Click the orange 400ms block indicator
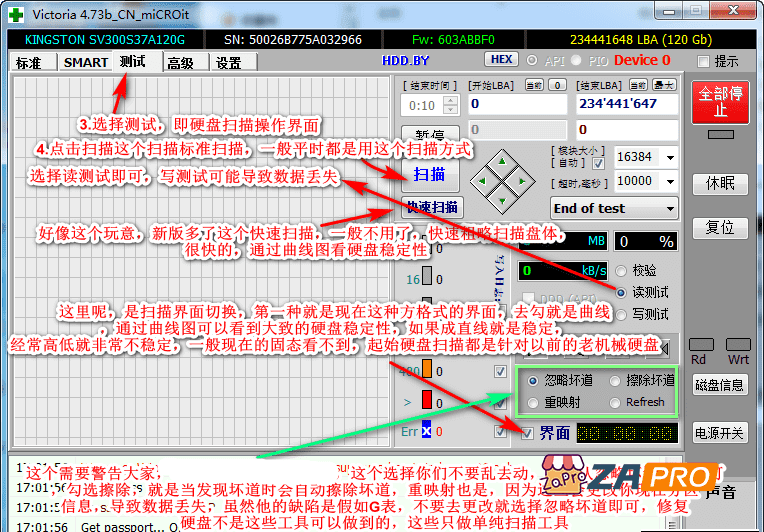This screenshot has height=532, width=764. click(x=426, y=371)
